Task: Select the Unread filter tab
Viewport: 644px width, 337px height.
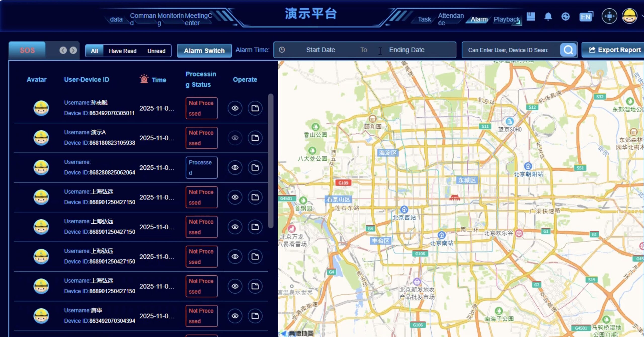Action: (x=156, y=51)
